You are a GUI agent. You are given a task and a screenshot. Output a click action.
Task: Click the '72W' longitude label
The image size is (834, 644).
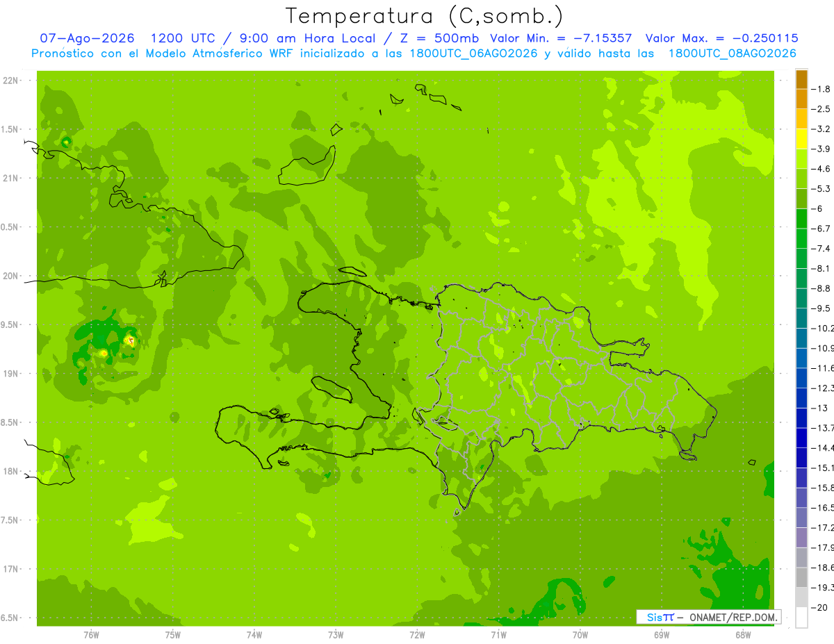[417, 635]
